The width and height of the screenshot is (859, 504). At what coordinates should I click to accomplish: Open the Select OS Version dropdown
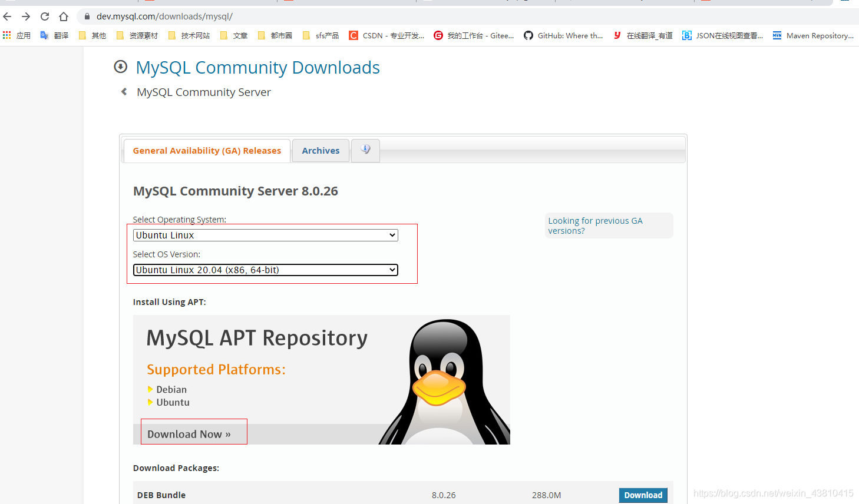coord(266,270)
